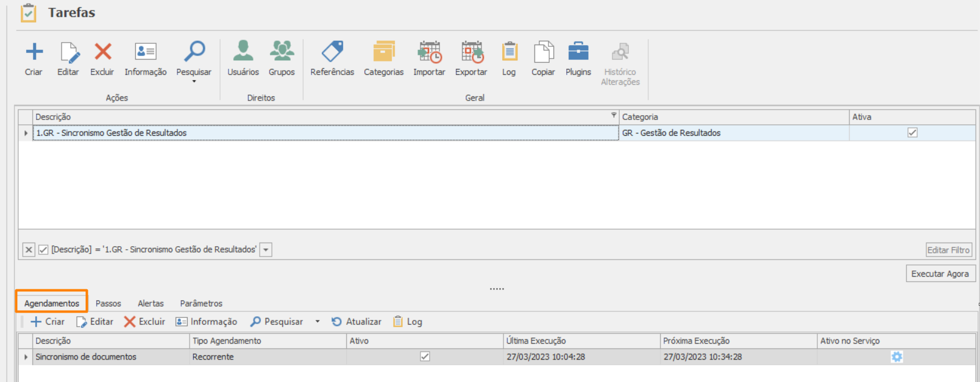Screen dimensions: 980x382
Task: Click the Histórico Alterações icon
Action: [x=620, y=52]
